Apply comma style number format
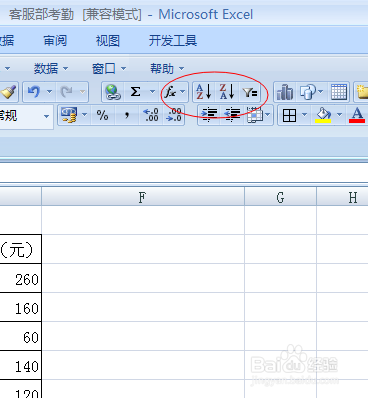Viewport: 368px width, 398px height. click(x=127, y=115)
